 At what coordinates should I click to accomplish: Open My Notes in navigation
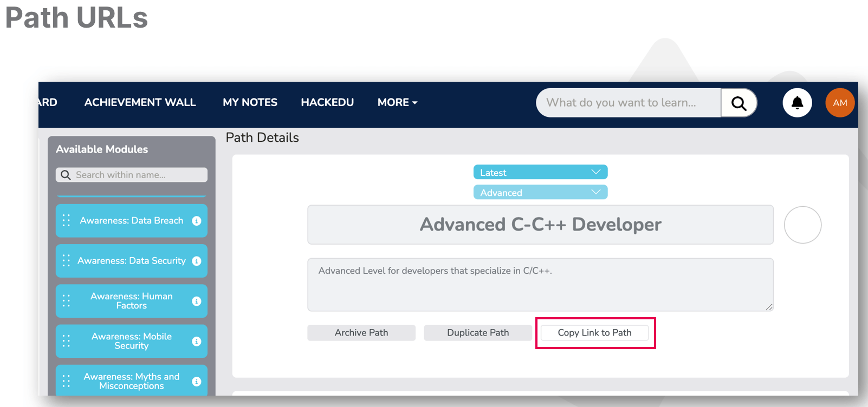click(250, 102)
